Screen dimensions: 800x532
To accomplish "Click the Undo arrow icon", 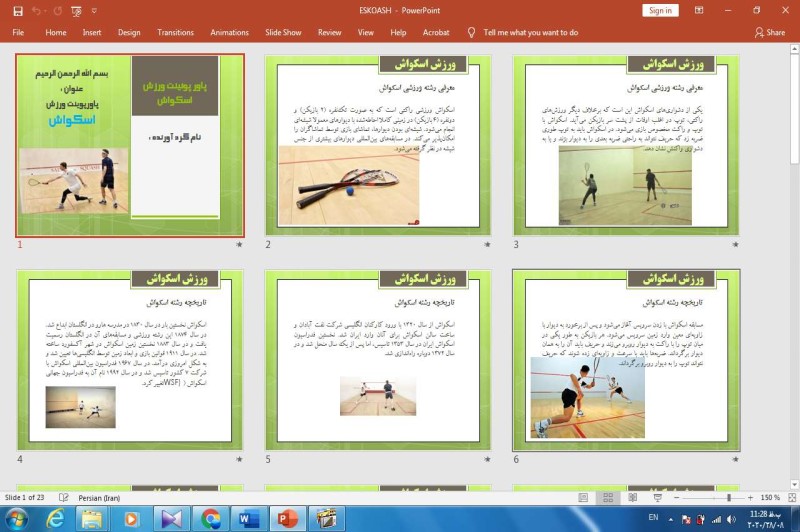I will point(38,10).
